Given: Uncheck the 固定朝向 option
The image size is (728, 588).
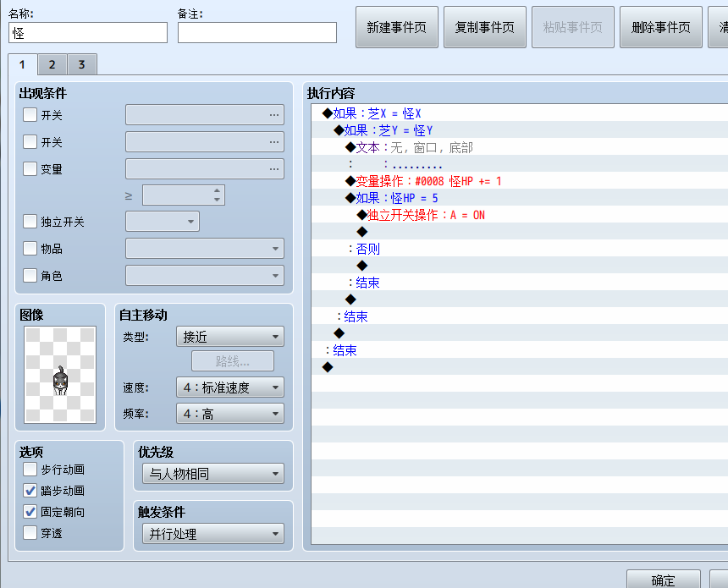Looking at the screenshot, I should click(x=30, y=512).
